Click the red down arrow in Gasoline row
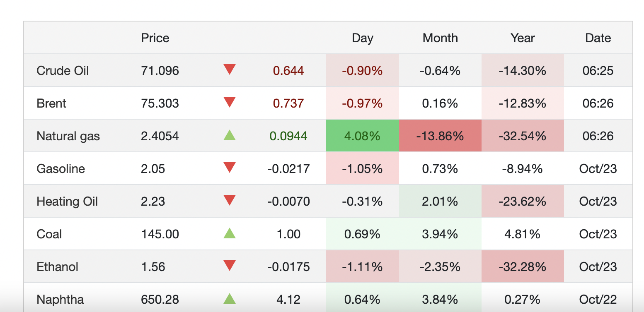644x312 pixels. (229, 168)
